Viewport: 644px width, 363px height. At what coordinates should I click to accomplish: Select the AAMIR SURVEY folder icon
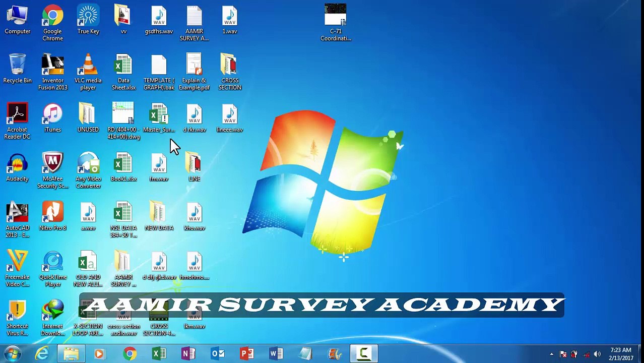[x=123, y=269]
